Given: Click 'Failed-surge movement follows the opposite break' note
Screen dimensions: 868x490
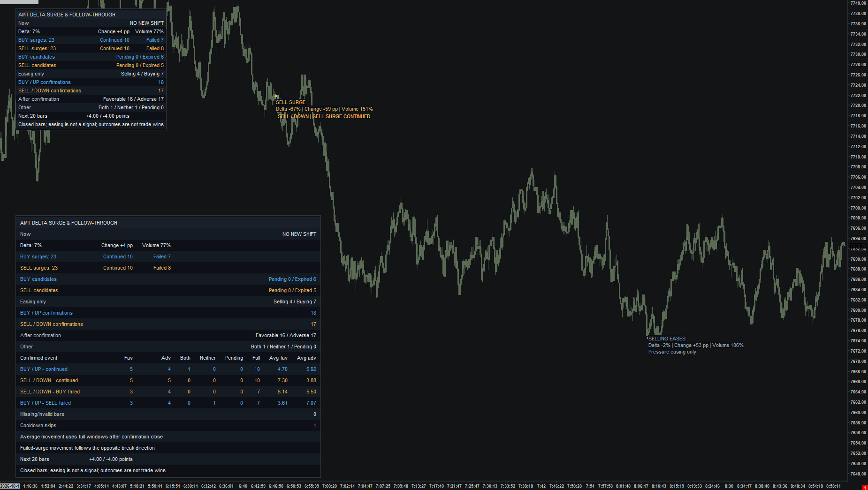Looking at the screenshot, I should click(87, 448).
